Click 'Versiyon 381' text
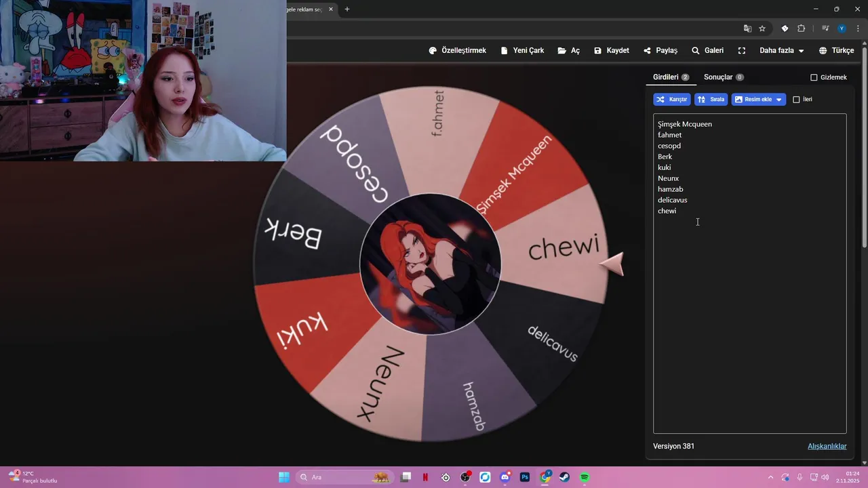Viewport: 868px width, 488px height. click(673, 446)
